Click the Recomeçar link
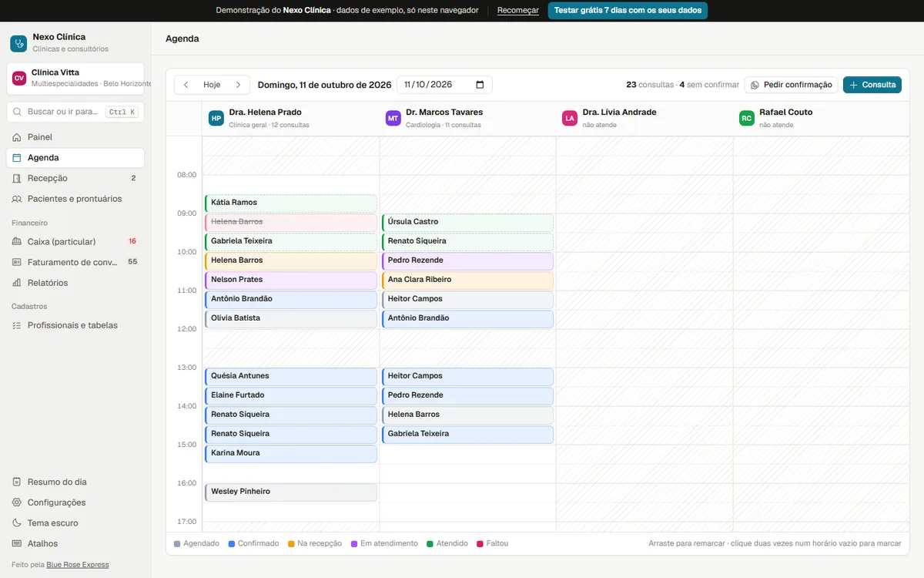Screen dimensions: 924x578 pyautogui.click(x=518, y=11)
